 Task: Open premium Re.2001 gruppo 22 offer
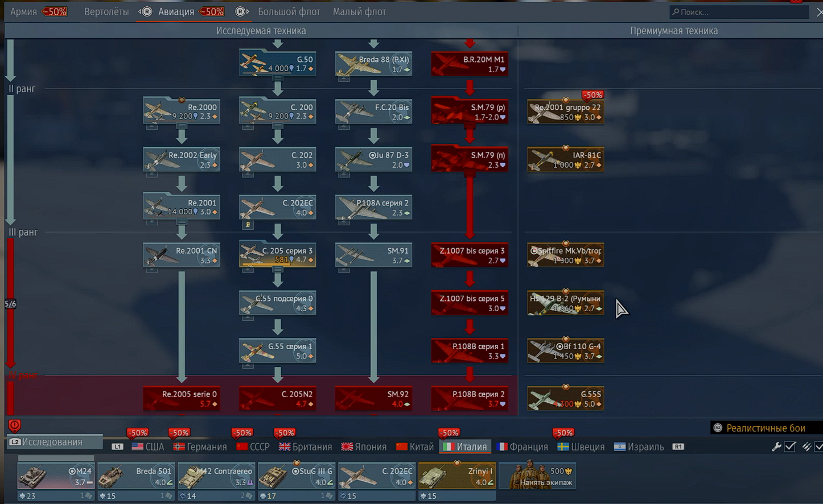coord(566,111)
